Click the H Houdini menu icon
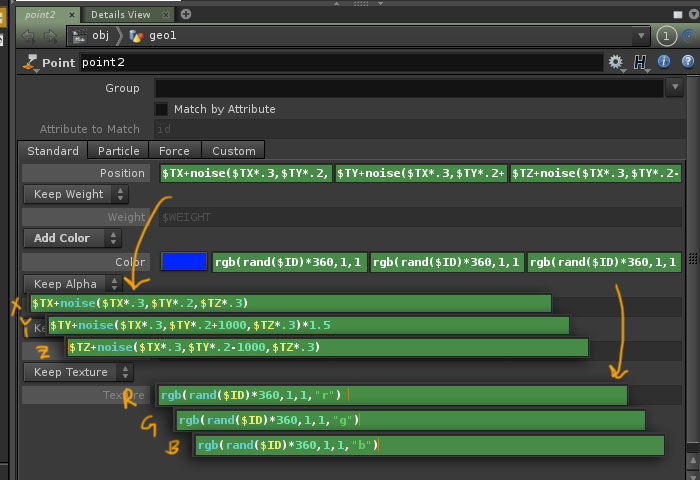The width and height of the screenshot is (700, 480). pos(641,62)
